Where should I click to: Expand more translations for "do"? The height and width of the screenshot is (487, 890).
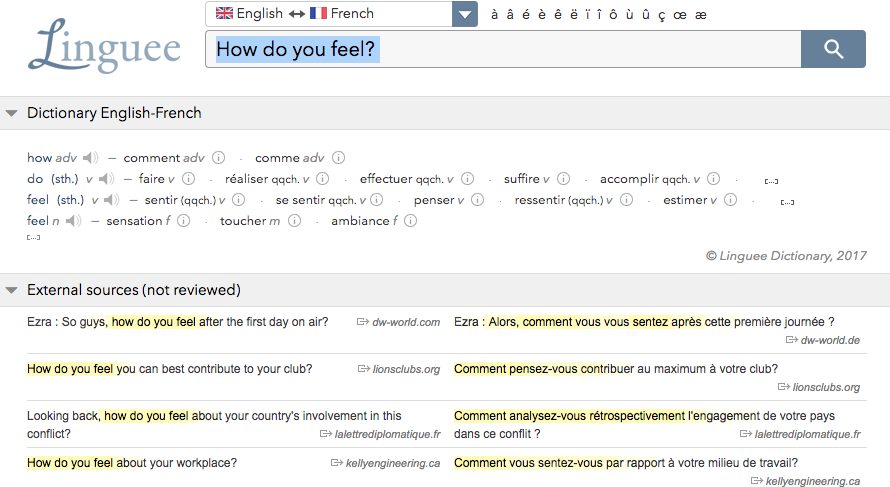[771, 181]
